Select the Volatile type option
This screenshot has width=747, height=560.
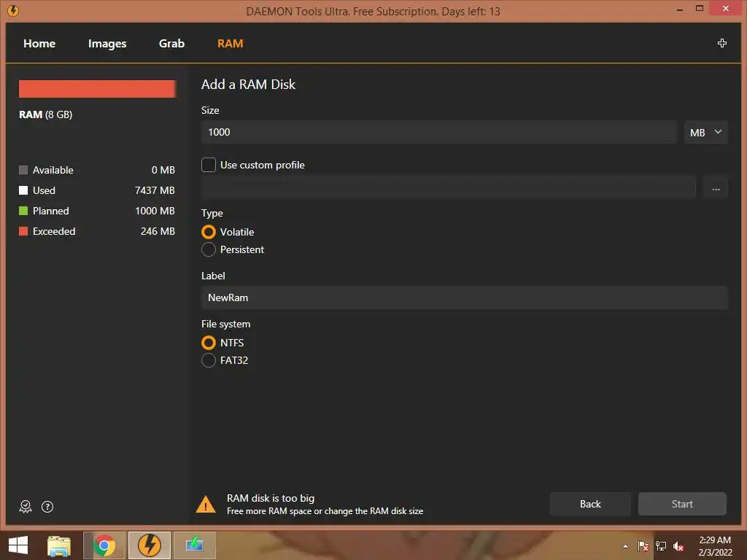click(209, 232)
